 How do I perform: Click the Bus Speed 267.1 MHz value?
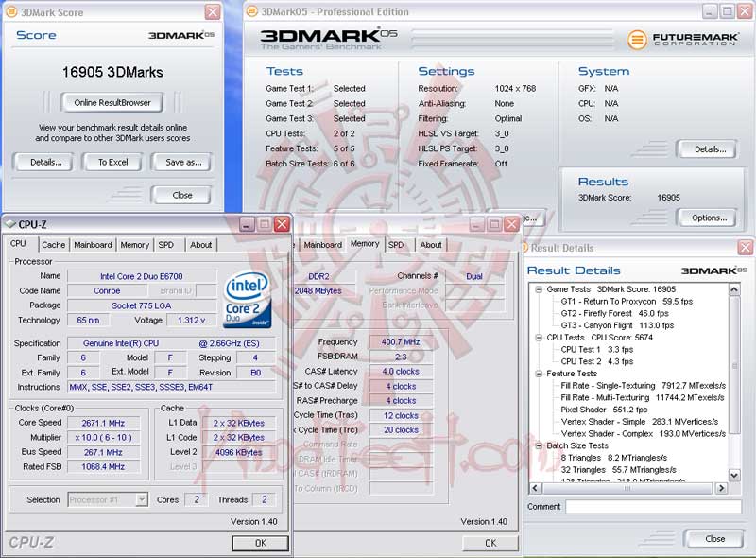pos(103,452)
